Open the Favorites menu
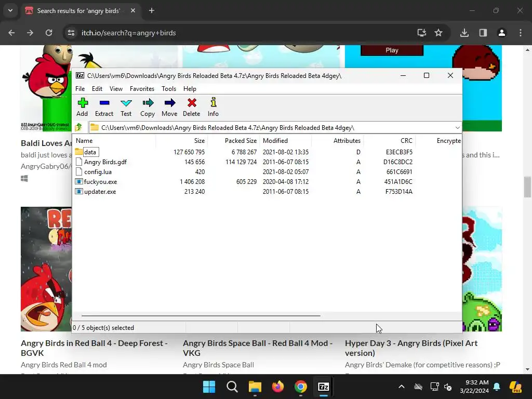The width and height of the screenshot is (532, 399). (x=142, y=88)
